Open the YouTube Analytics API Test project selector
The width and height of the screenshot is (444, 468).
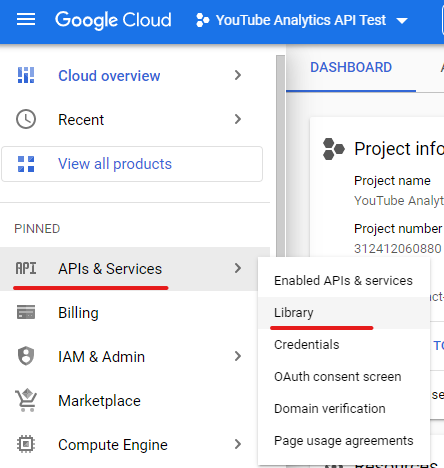pos(302,20)
